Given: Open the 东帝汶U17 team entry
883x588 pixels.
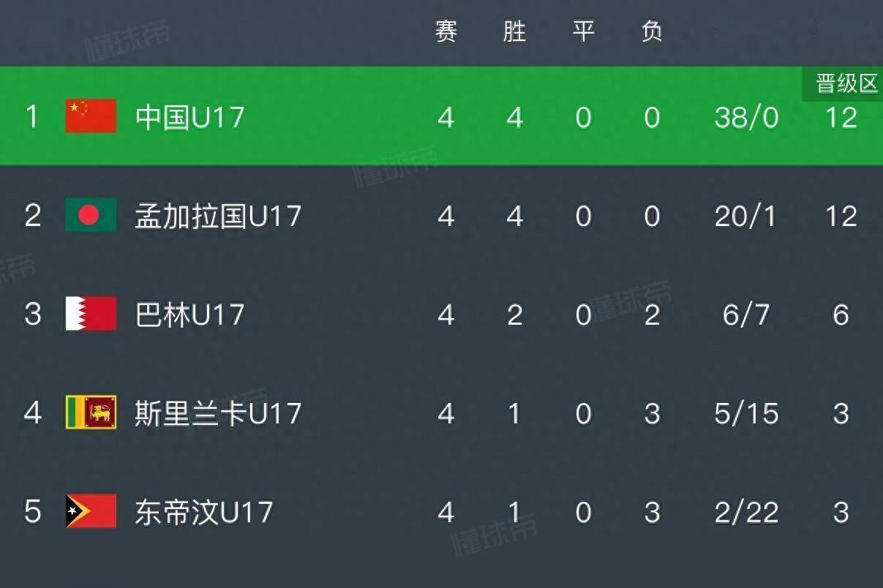Looking at the screenshot, I should (203, 512).
